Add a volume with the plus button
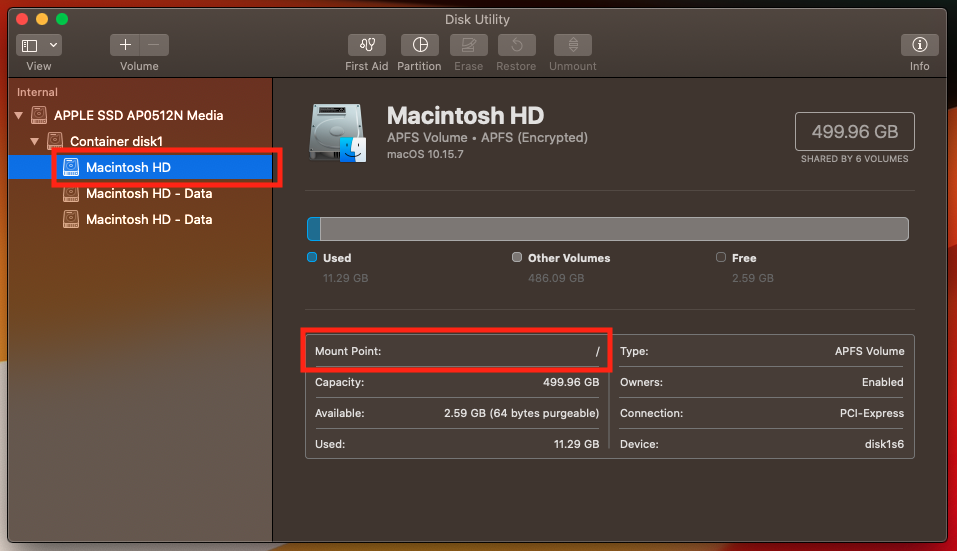The height and width of the screenshot is (551, 957). [x=125, y=45]
